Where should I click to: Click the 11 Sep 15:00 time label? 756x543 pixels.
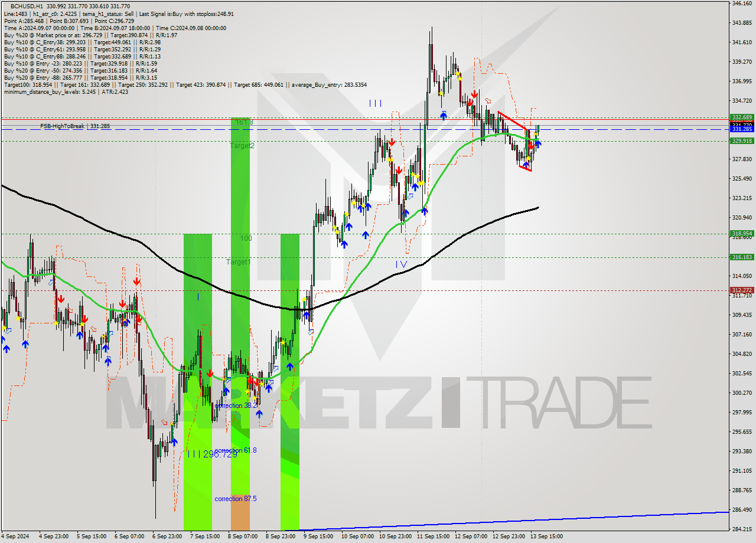click(x=433, y=537)
